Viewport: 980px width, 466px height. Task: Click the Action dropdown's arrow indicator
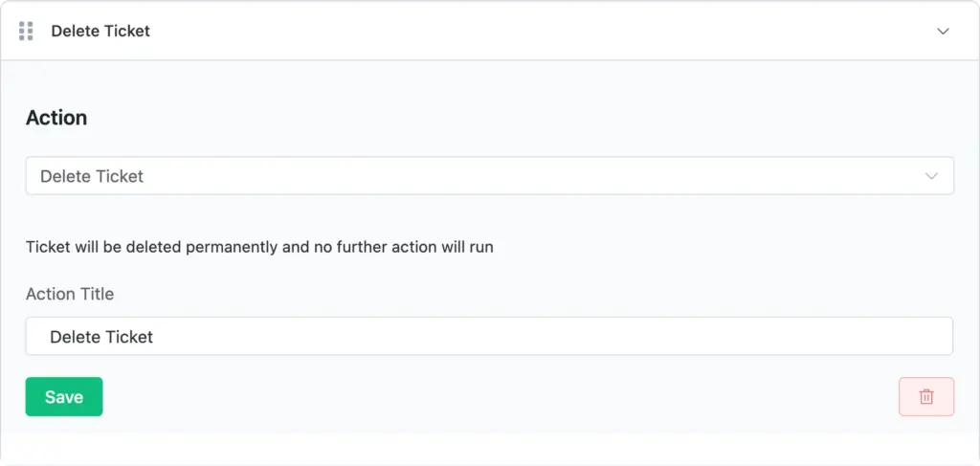pos(931,176)
